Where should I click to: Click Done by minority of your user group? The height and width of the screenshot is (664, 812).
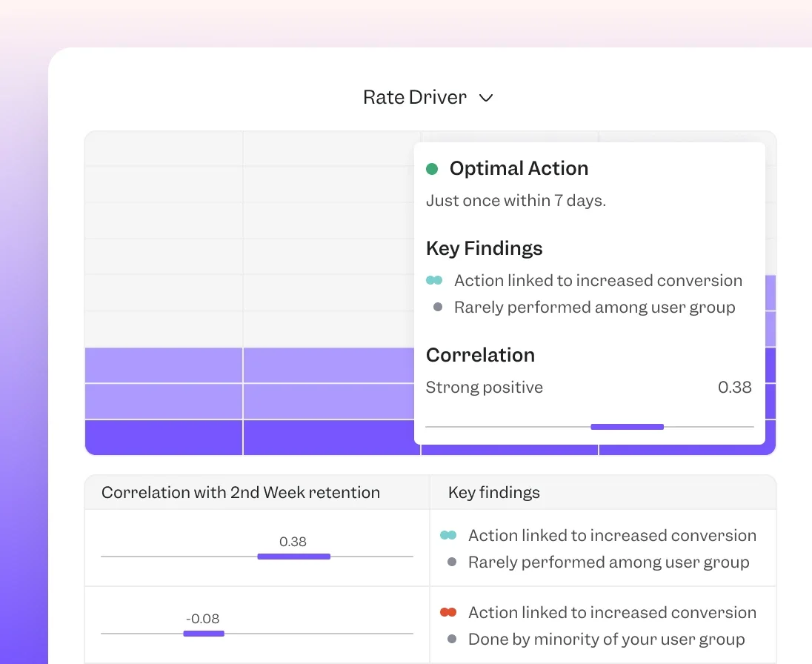tap(606, 640)
